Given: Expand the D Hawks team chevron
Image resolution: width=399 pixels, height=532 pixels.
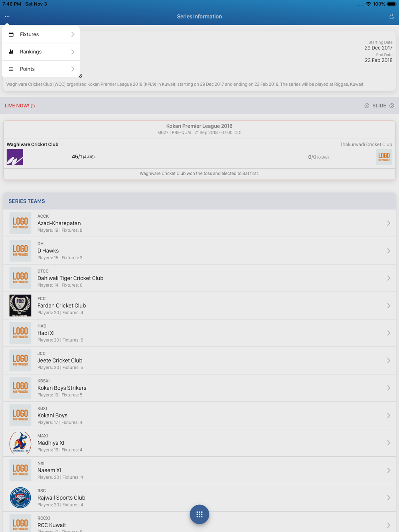Looking at the screenshot, I should [389, 251].
